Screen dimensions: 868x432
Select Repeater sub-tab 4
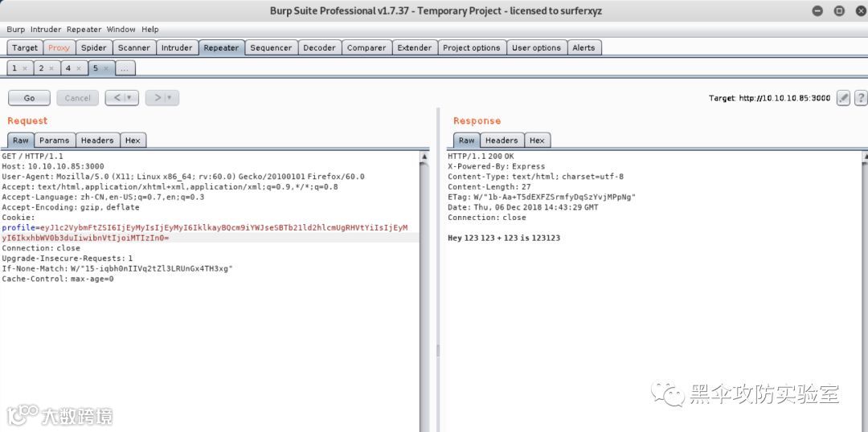coord(68,68)
